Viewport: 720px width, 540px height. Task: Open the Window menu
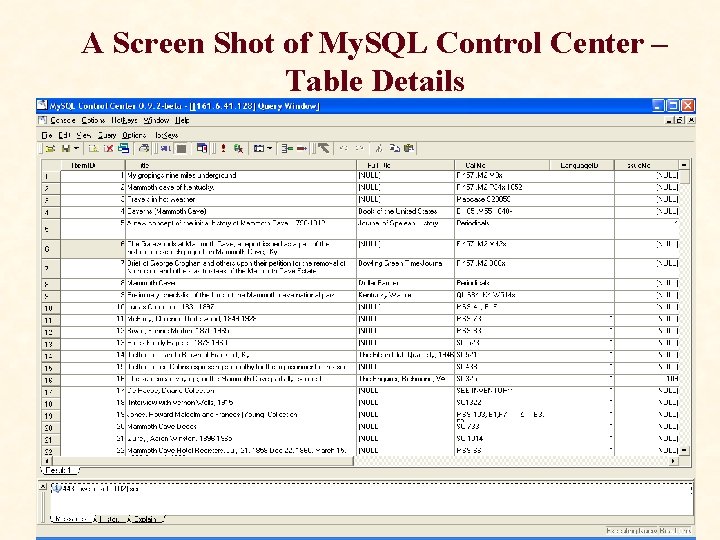(x=156, y=120)
